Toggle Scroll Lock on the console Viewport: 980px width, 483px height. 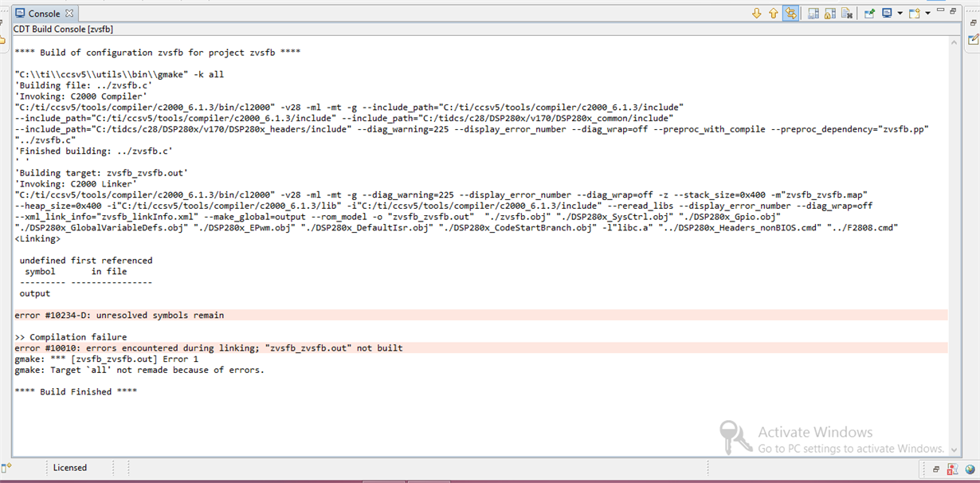tap(829, 14)
